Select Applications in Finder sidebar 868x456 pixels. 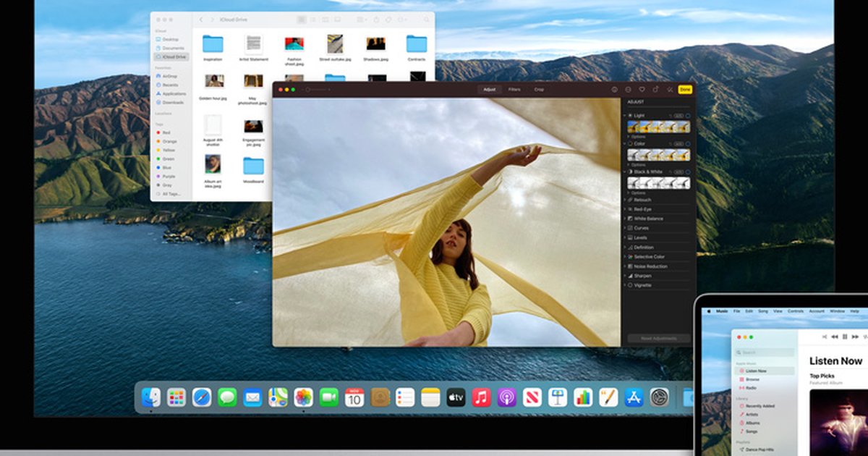pos(171,93)
